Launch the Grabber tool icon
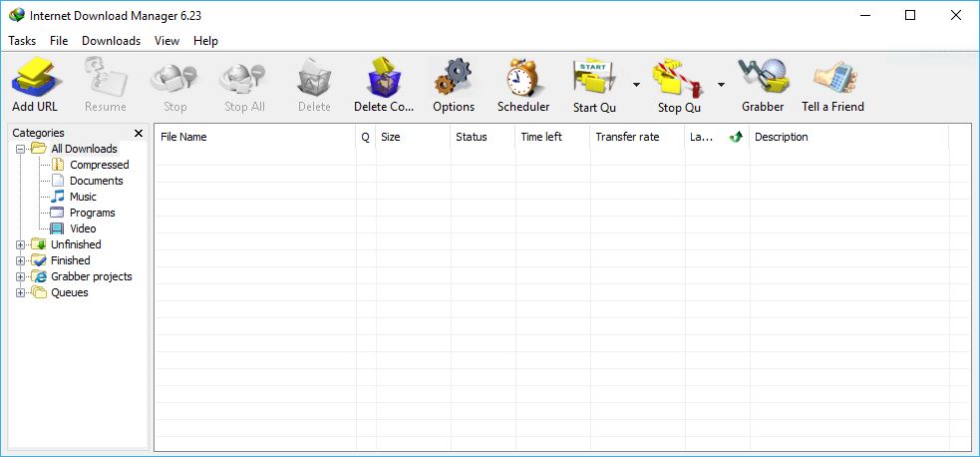The height and width of the screenshot is (457, 980). (763, 77)
